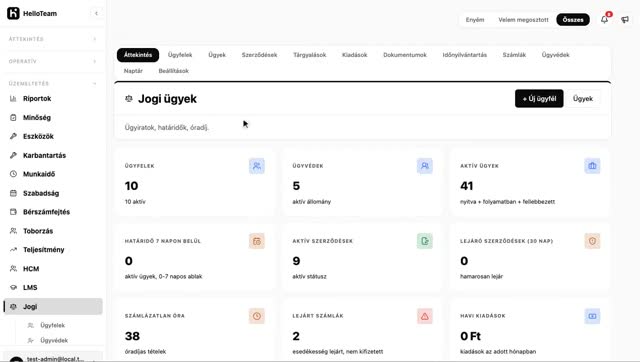Screen dimensions: 640x362
Task: Switch to the Ügyvédek tab
Action: tap(556, 55)
